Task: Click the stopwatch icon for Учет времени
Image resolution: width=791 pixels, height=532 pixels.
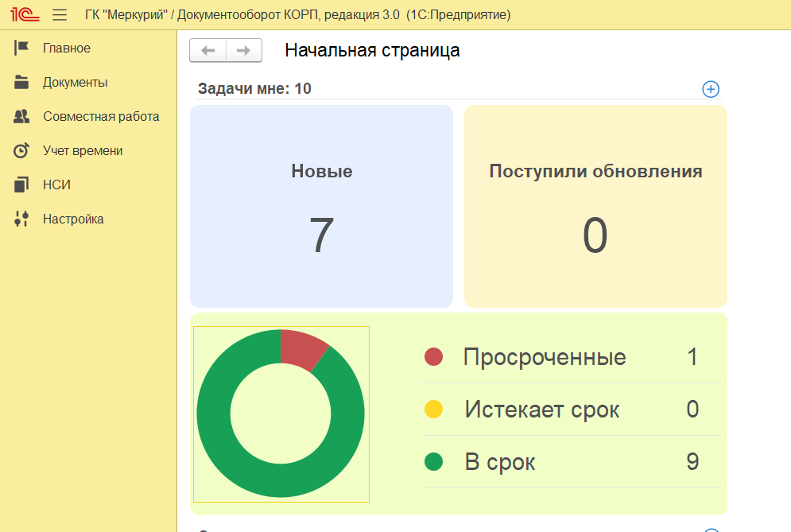Action: [21, 151]
